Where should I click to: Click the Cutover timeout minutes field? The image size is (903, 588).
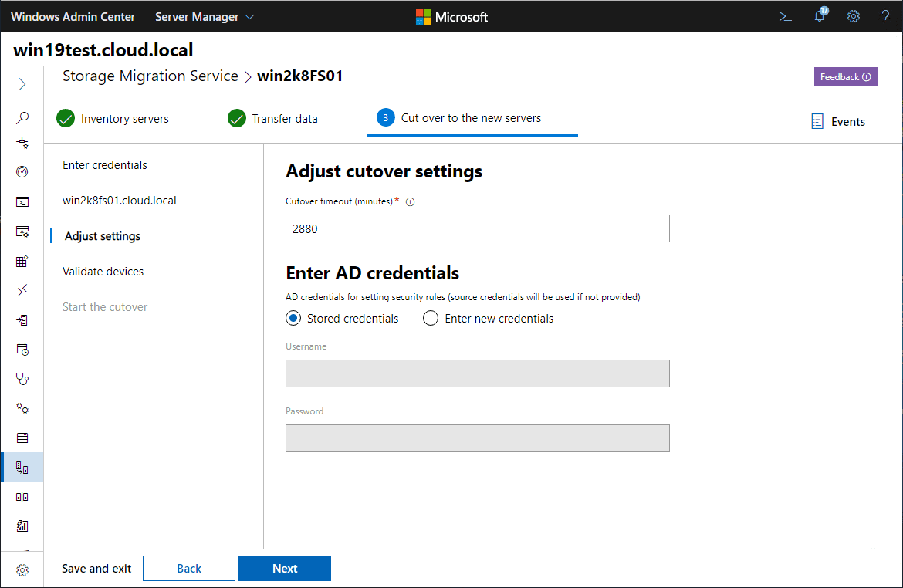(477, 229)
